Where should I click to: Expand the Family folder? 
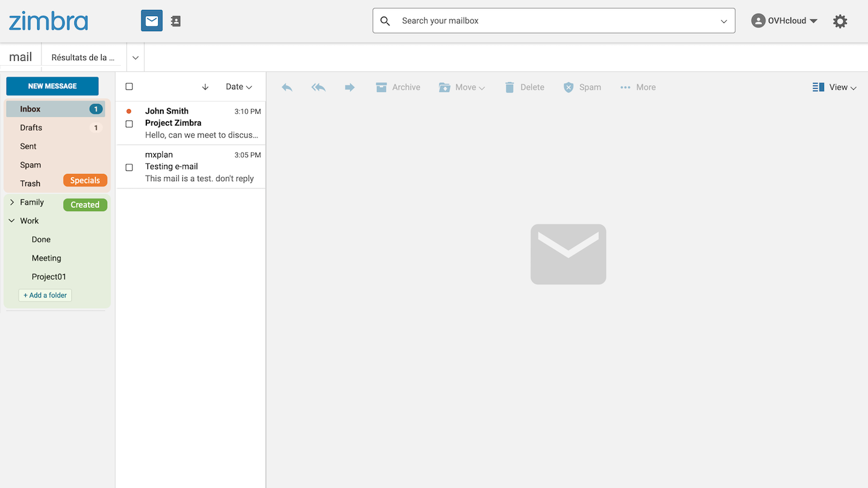(x=12, y=202)
